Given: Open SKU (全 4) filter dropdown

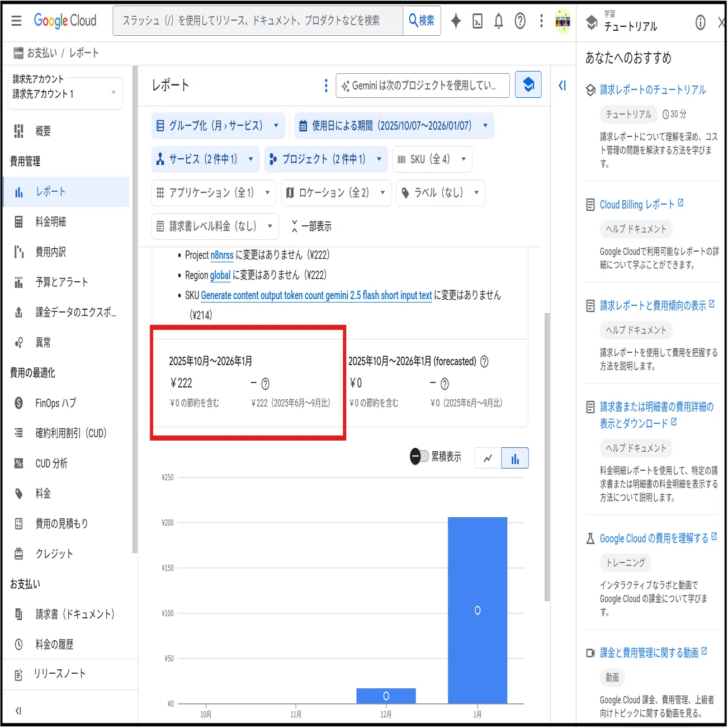Looking at the screenshot, I should coord(432,159).
